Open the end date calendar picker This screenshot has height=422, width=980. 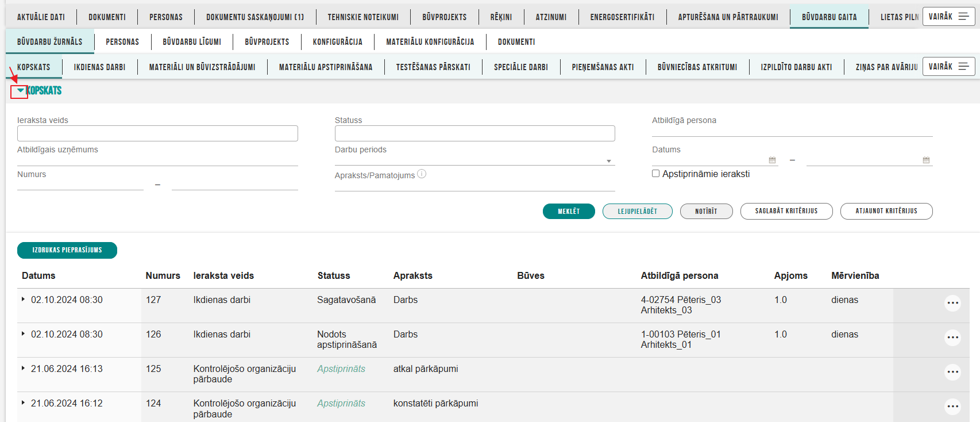(x=926, y=160)
